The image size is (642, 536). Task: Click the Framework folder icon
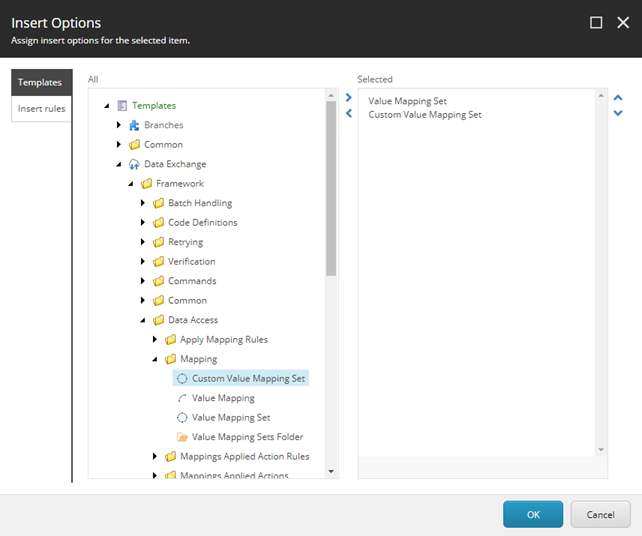tap(146, 183)
